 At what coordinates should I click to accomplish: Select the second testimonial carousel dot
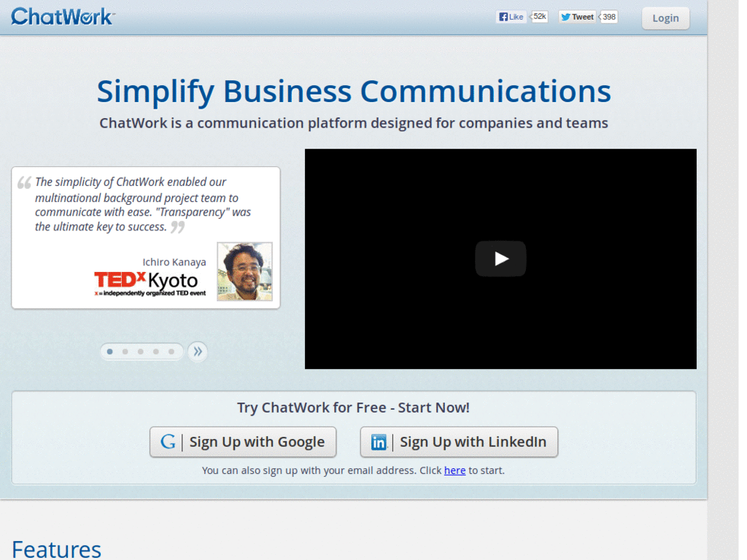tap(125, 351)
